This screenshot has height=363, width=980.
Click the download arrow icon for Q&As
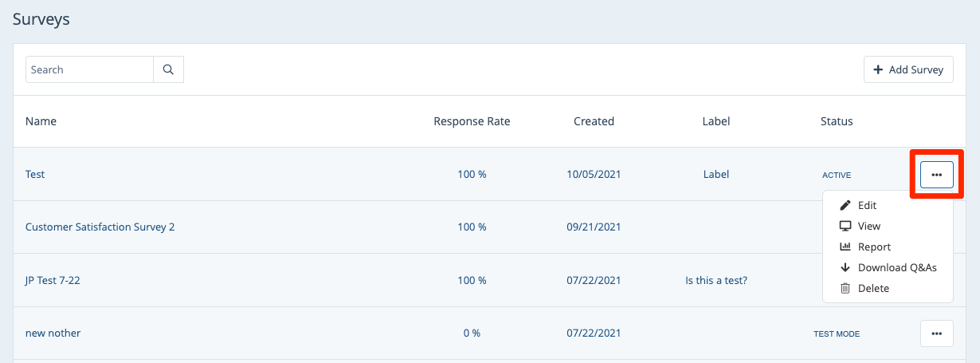click(845, 267)
